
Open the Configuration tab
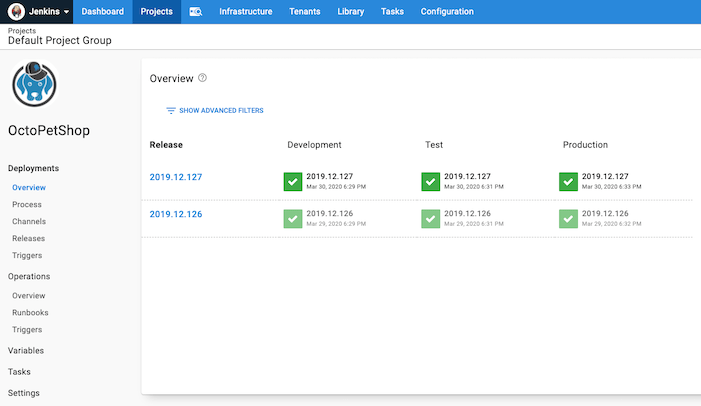[447, 12]
